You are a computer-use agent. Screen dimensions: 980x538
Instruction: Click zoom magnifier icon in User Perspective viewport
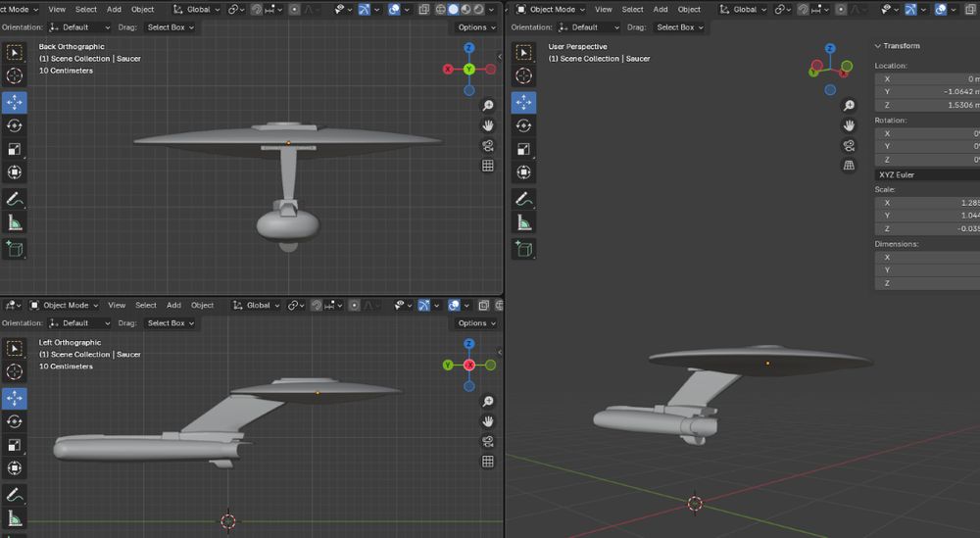[849, 106]
